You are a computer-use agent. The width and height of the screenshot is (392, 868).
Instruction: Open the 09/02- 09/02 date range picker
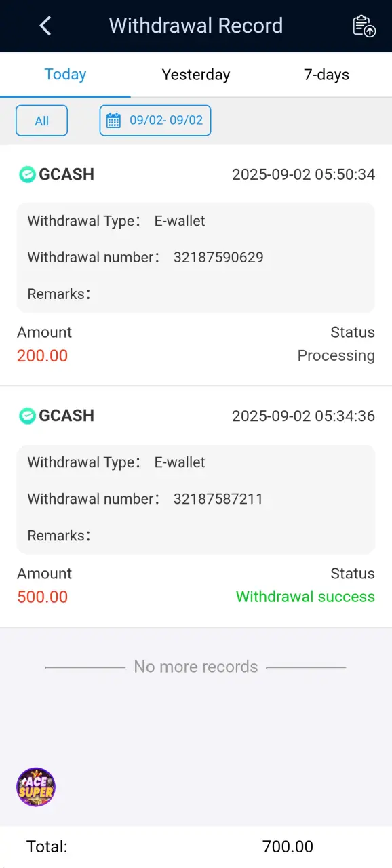click(155, 121)
